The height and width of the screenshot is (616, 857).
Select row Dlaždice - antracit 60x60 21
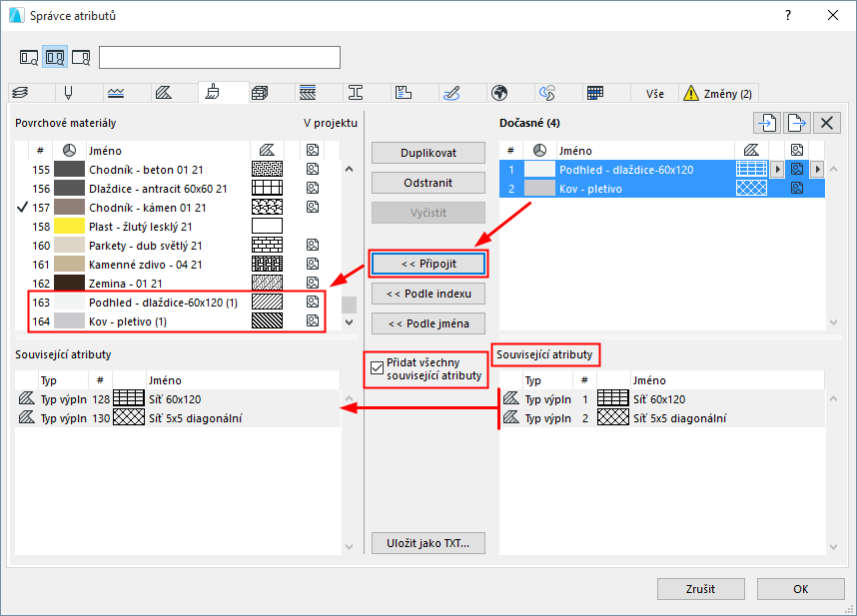click(x=178, y=189)
